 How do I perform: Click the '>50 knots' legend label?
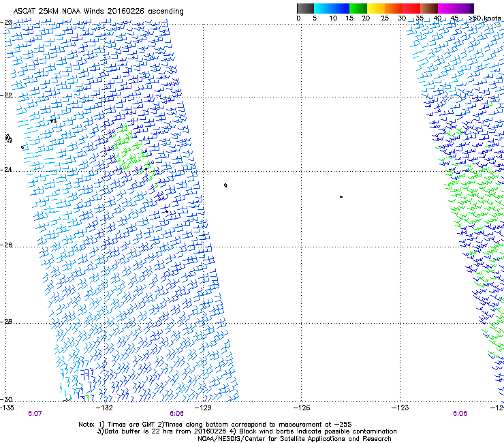tap(486, 18)
